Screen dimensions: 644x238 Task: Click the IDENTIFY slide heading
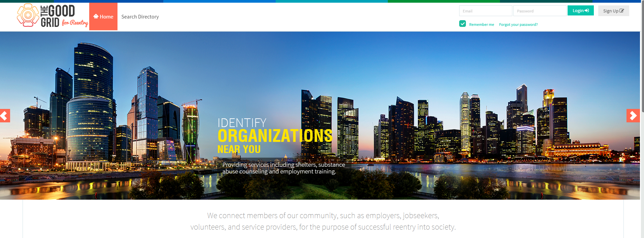coord(242,123)
